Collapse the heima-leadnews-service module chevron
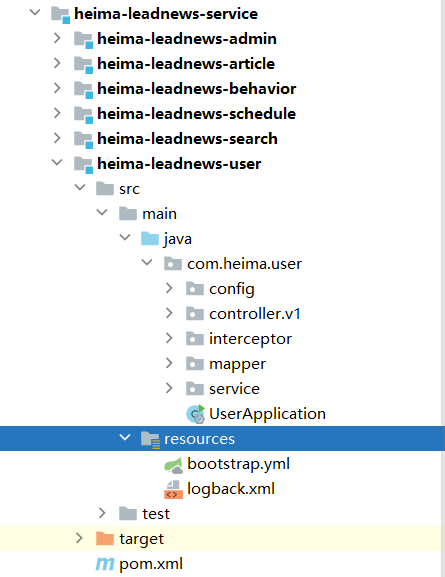Screen dimensions: 445x577 (x=35, y=13)
